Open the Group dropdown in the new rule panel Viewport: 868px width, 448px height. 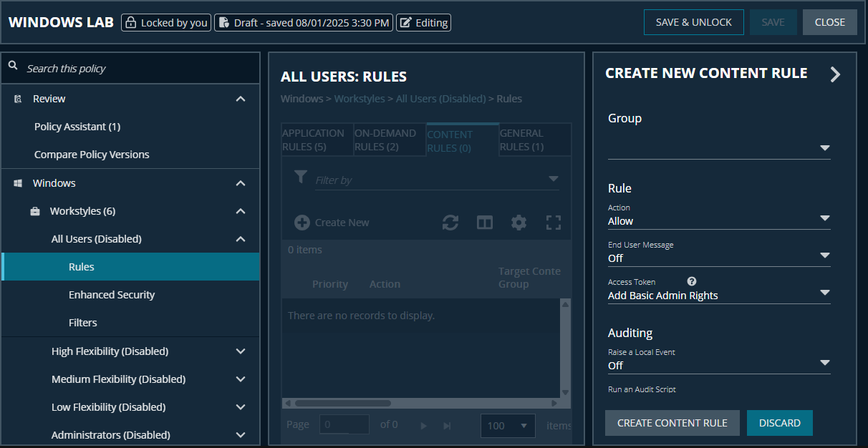point(824,148)
